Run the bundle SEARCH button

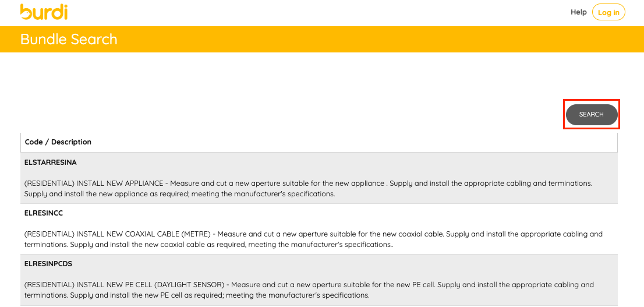coord(592,115)
